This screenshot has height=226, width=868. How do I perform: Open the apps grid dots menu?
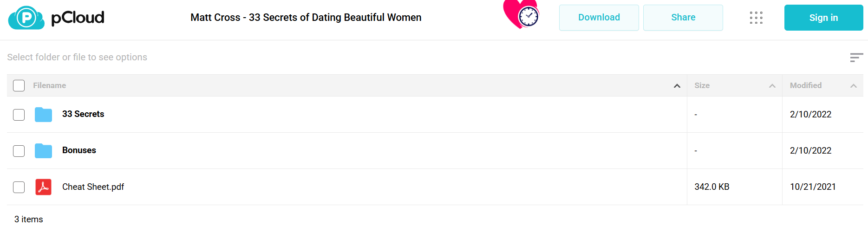pyautogui.click(x=756, y=18)
